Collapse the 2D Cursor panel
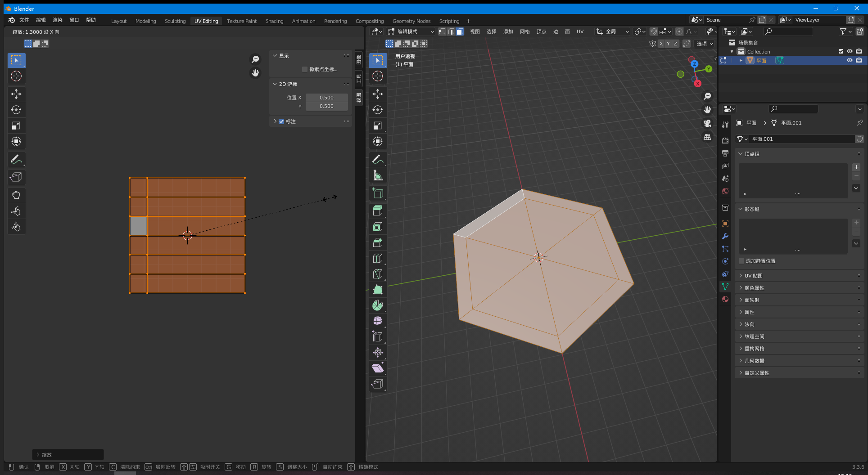868x475 pixels. click(x=275, y=84)
